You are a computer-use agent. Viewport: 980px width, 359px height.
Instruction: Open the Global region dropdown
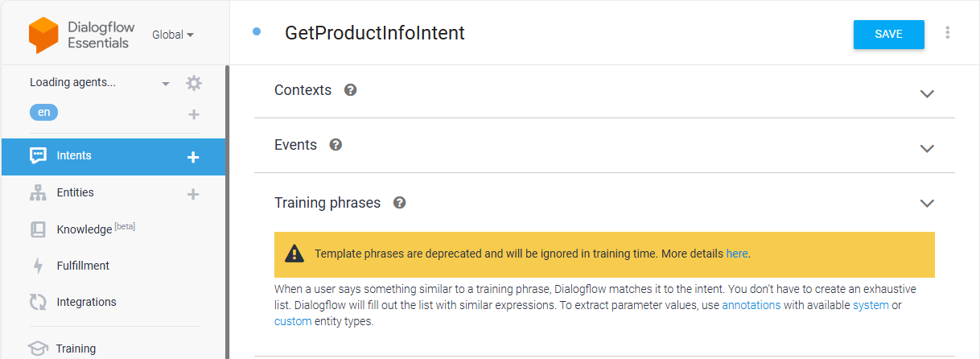(x=173, y=35)
